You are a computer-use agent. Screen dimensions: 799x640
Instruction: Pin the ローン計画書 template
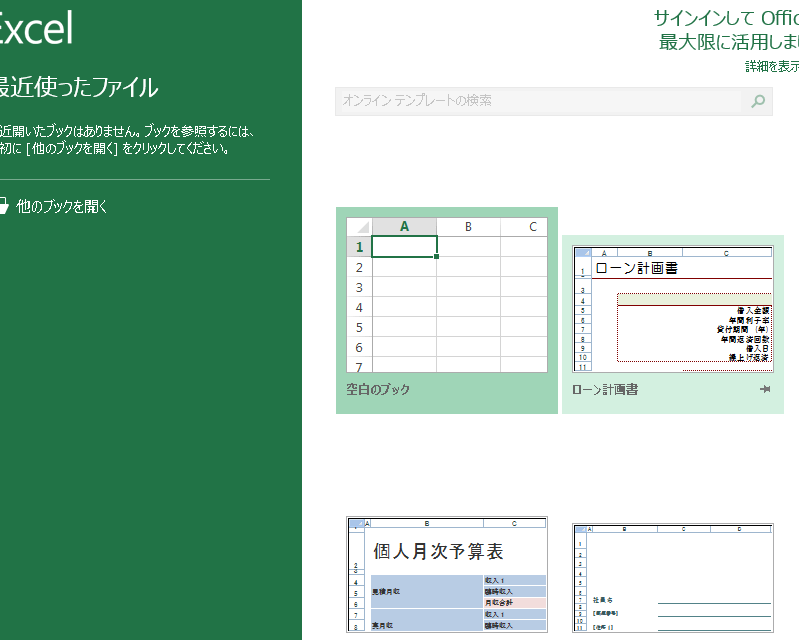[765, 389]
